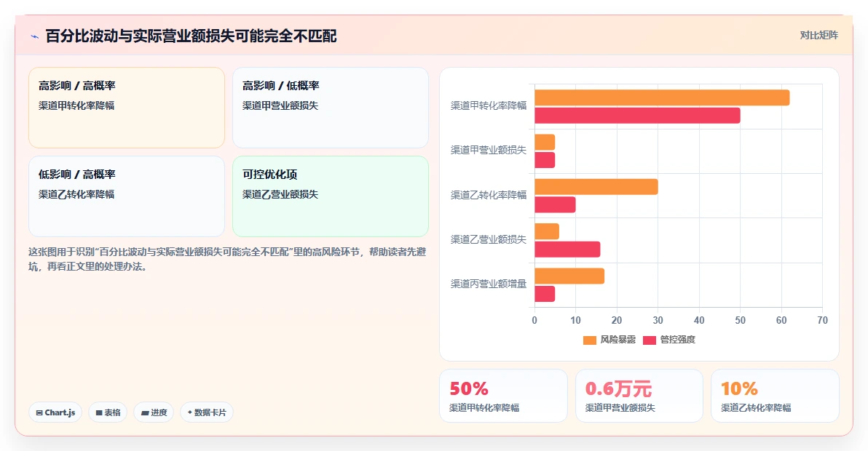Image resolution: width=868 pixels, height=451 pixels.
Task: Click the x-axis tick value 50
Action: click(740, 321)
